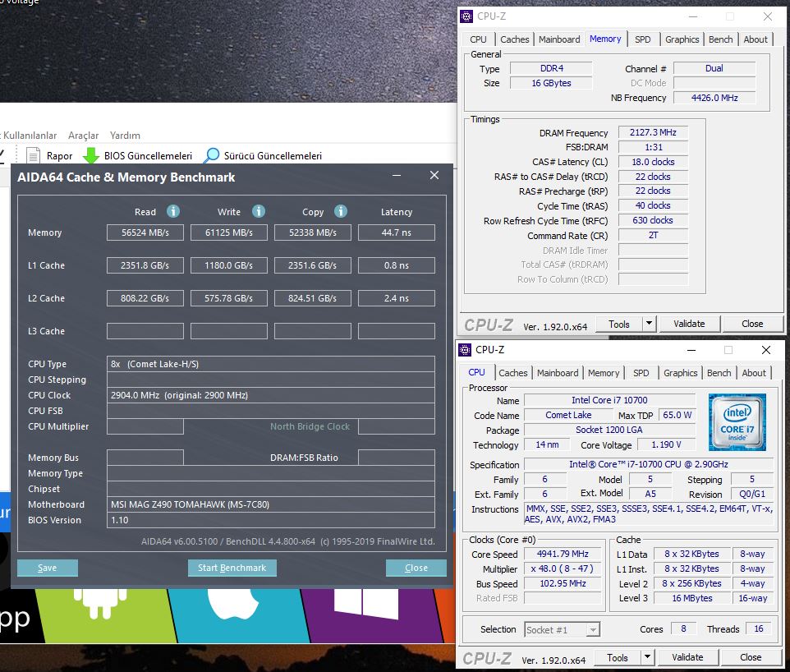The image size is (790, 672).
Task: Click the Memory Latency 44.7 ns field
Action: [x=397, y=232]
